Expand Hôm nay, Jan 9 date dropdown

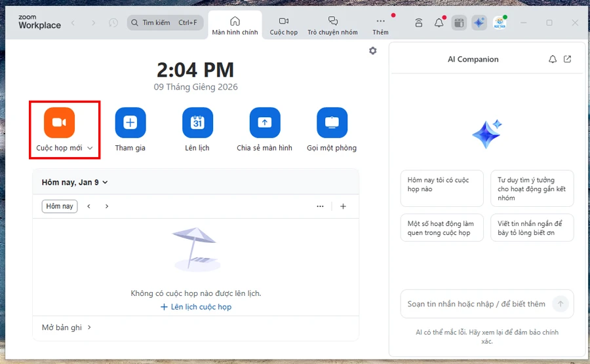pyautogui.click(x=105, y=182)
